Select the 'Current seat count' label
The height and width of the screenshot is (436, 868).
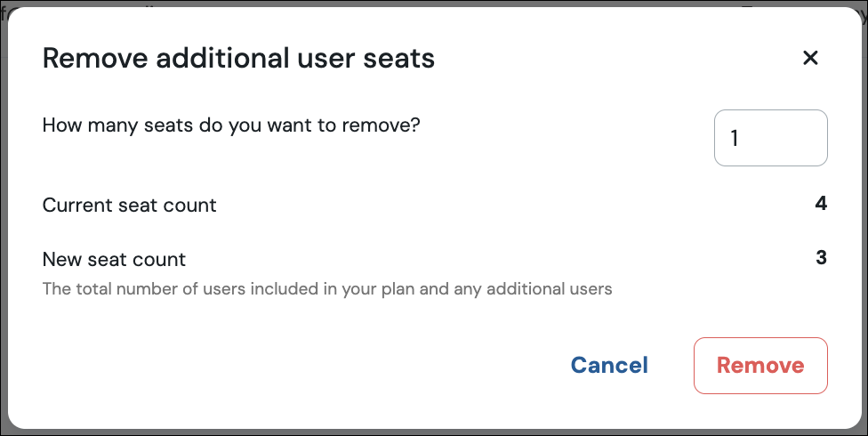130,206
